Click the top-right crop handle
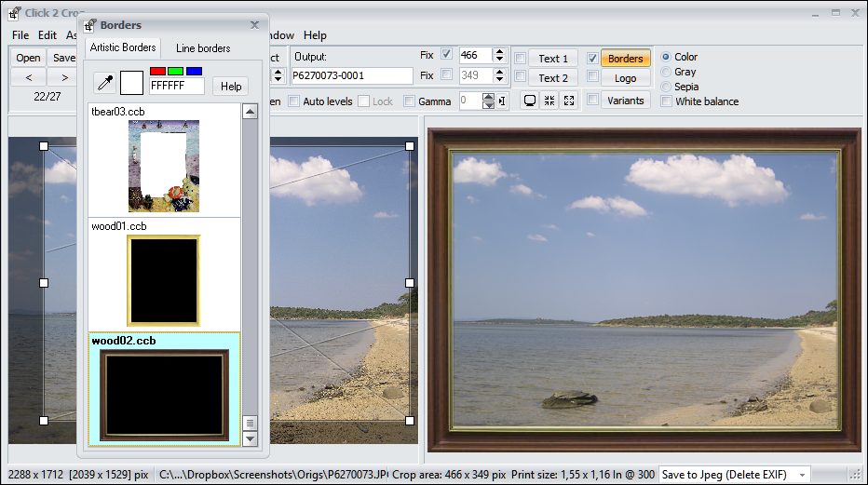The width and height of the screenshot is (868, 485). coord(410,146)
